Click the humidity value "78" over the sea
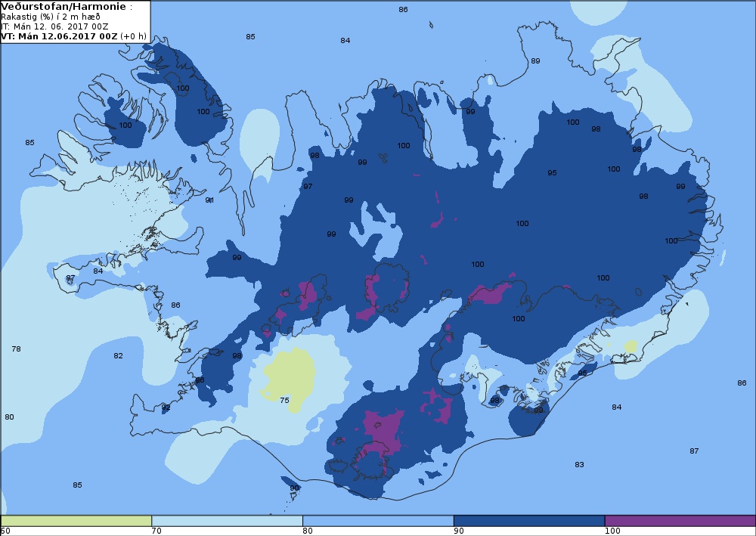 (17, 349)
